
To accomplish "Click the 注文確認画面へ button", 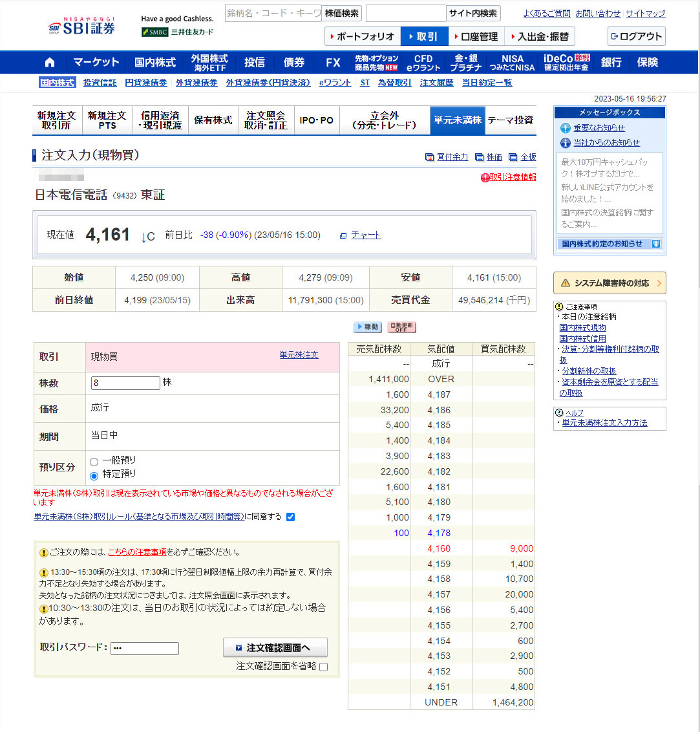I will 275,648.
